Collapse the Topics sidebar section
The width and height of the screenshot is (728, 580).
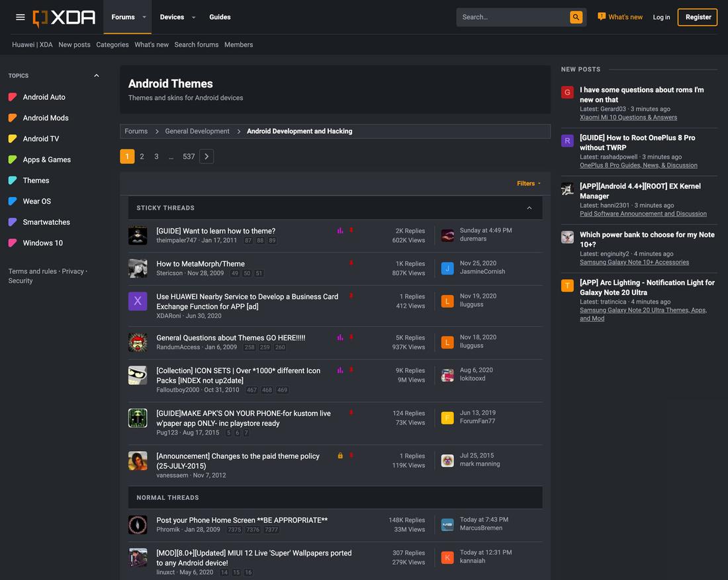(97, 76)
